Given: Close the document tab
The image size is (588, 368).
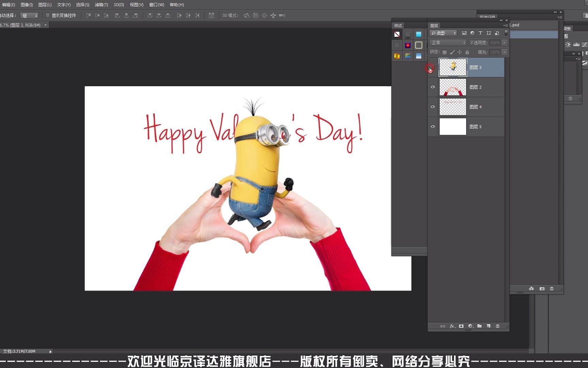Looking at the screenshot, I should point(46,25).
